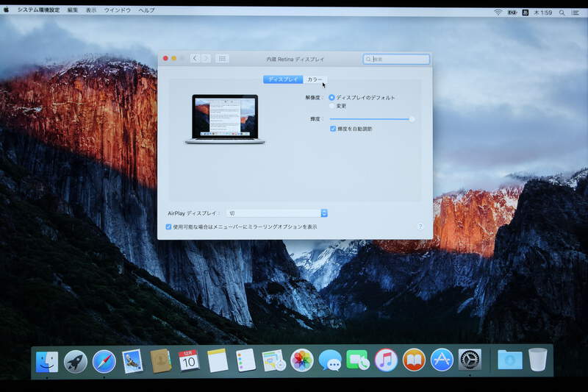This screenshot has height=392, width=588.
Task: Toggle the 輝度を自動調節 checkbox
Action: tap(333, 129)
